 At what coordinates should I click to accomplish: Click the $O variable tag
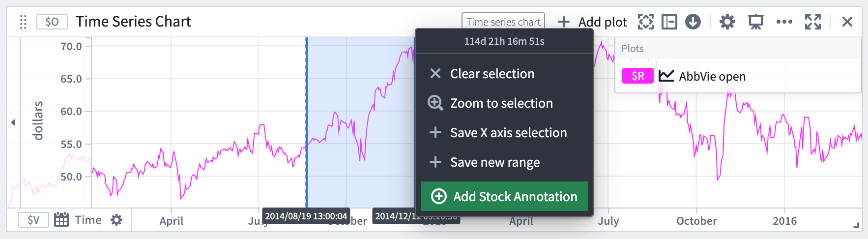(52, 22)
